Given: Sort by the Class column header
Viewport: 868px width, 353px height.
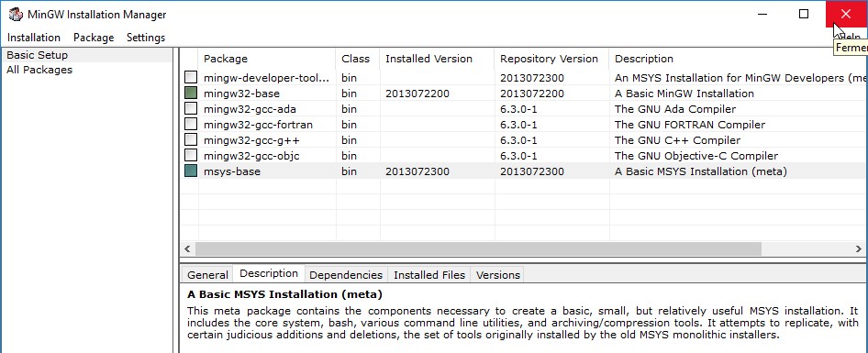Looking at the screenshot, I should (358, 59).
